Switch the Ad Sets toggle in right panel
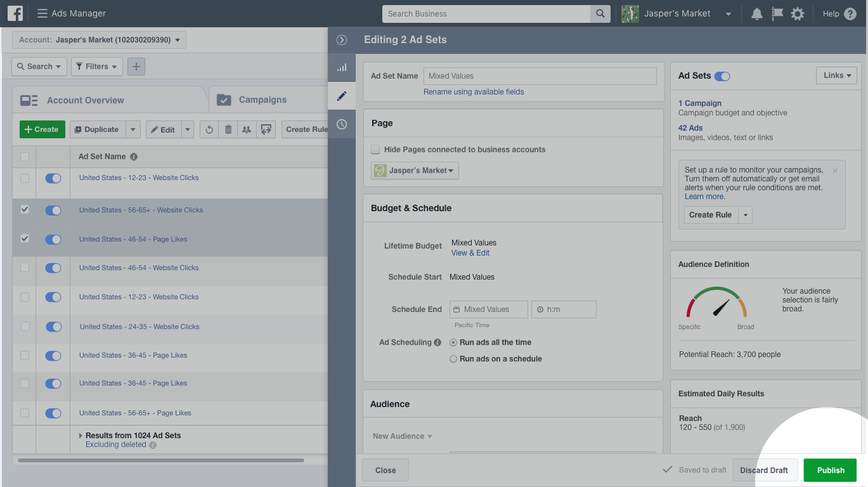The width and height of the screenshot is (868, 487). (722, 76)
